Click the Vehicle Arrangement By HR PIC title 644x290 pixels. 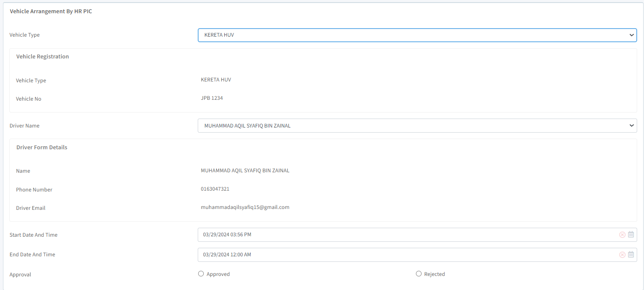click(x=51, y=12)
